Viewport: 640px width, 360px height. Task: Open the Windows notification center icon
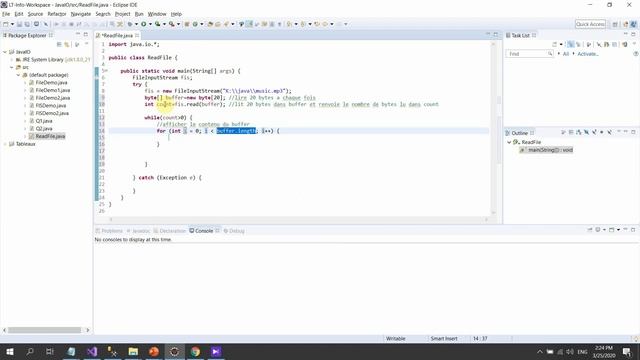pyautogui.click(x=627, y=351)
